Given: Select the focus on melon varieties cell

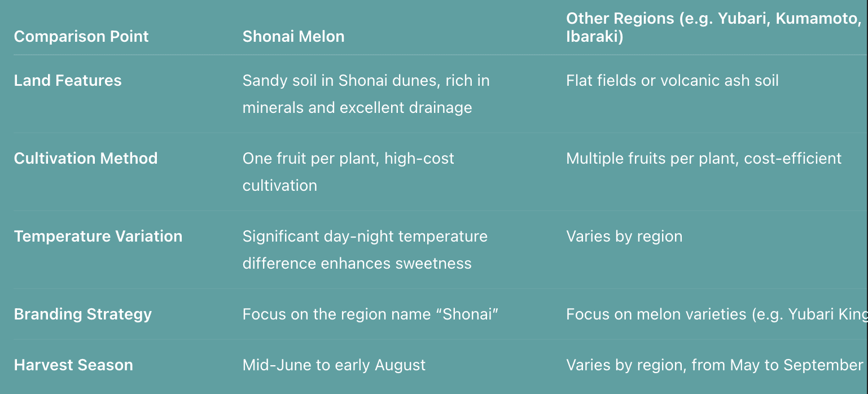Looking at the screenshot, I should (717, 314).
